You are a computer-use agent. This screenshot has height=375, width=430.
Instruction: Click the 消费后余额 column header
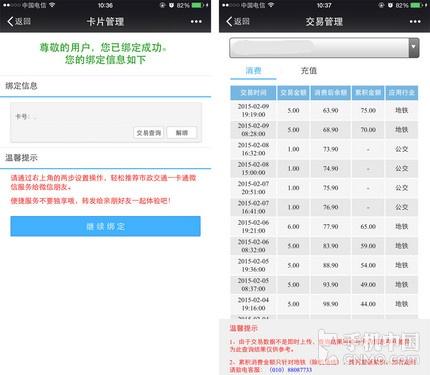[x=331, y=93]
